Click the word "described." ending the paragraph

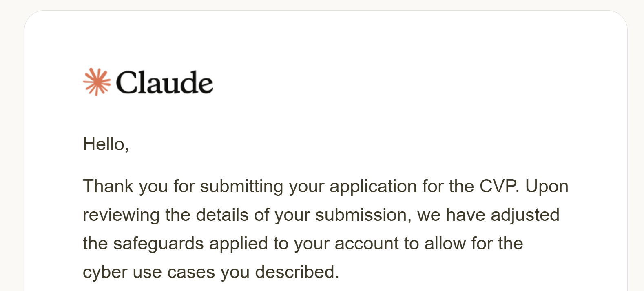pyautogui.click(x=297, y=272)
